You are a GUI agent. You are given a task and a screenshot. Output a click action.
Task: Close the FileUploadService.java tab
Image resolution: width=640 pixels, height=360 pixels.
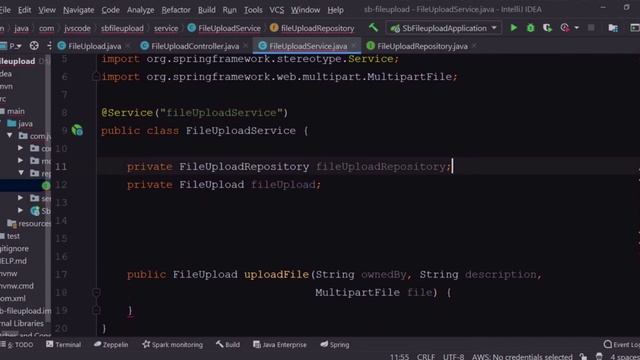353,46
